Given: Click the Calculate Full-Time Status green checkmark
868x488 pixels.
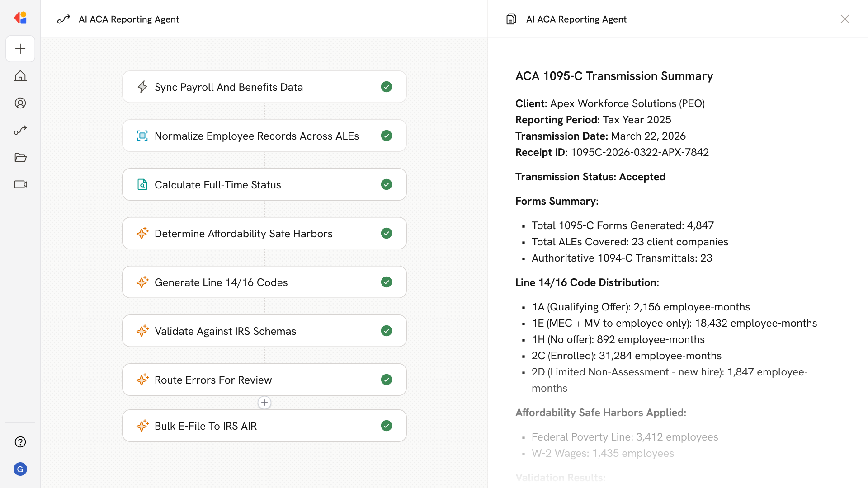Looking at the screenshot, I should tap(386, 184).
